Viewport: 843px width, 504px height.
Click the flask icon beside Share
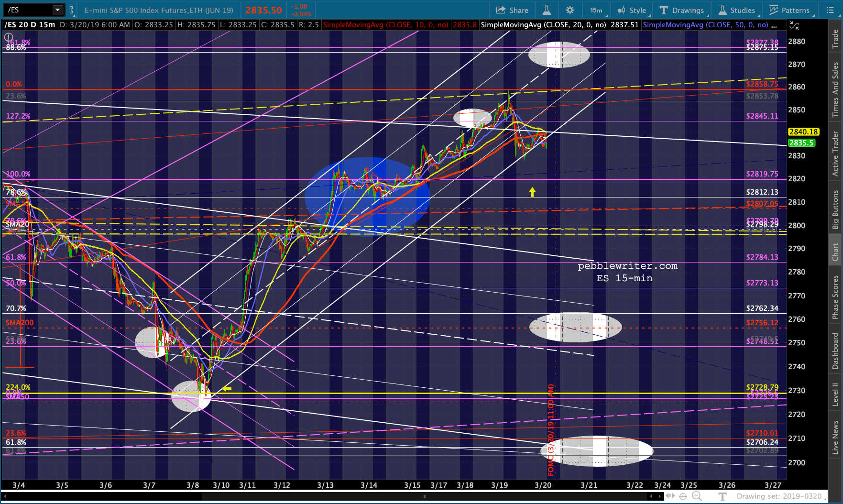tap(547, 10)
